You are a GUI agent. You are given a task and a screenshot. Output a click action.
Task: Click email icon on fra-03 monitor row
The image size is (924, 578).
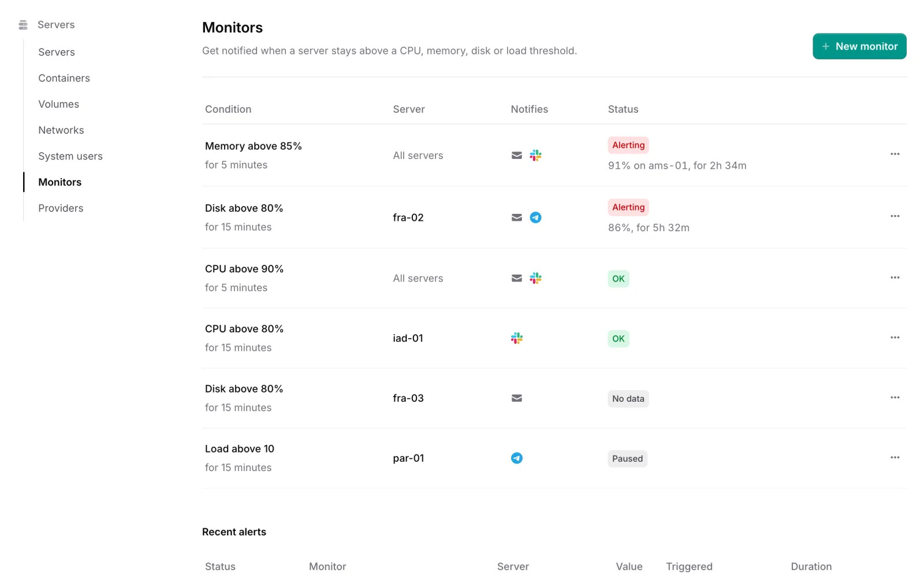click(517, 398)
